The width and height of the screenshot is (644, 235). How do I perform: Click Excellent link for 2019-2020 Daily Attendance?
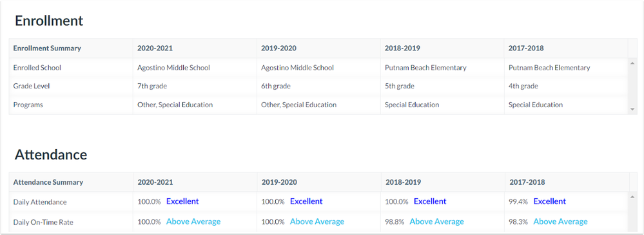306,201
